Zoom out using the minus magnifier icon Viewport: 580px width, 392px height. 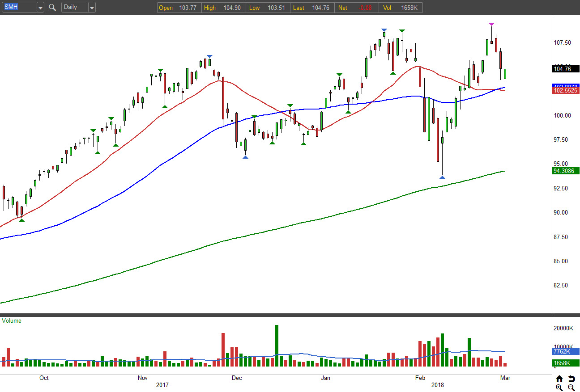571,388
